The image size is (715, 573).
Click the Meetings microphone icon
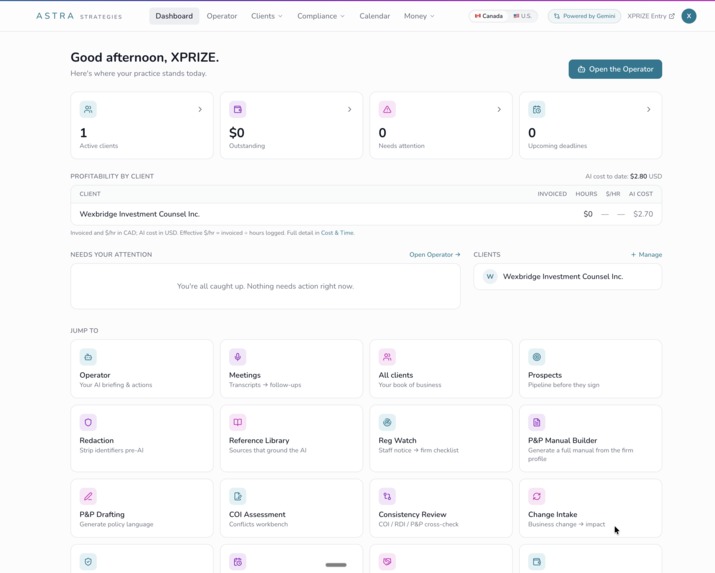[x=238, y=357]
